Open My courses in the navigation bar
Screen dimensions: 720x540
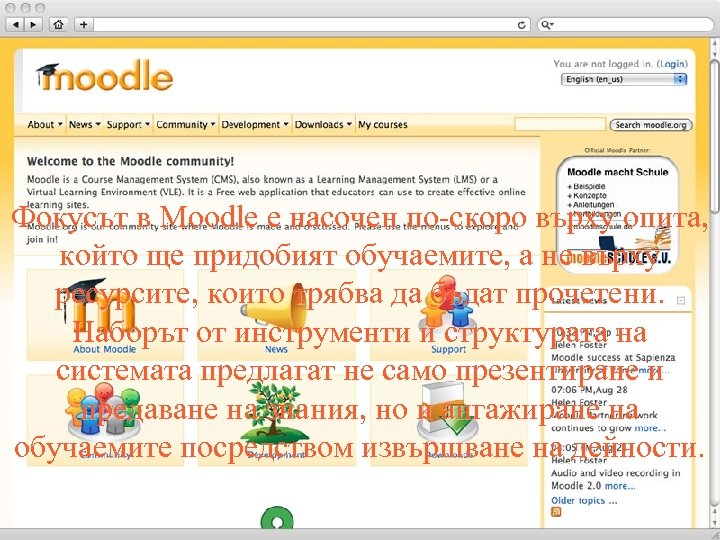382,124
